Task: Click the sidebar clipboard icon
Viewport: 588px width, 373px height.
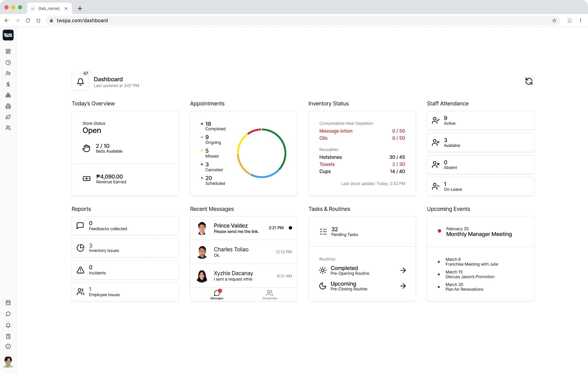Action: click(x=8, y=336)
